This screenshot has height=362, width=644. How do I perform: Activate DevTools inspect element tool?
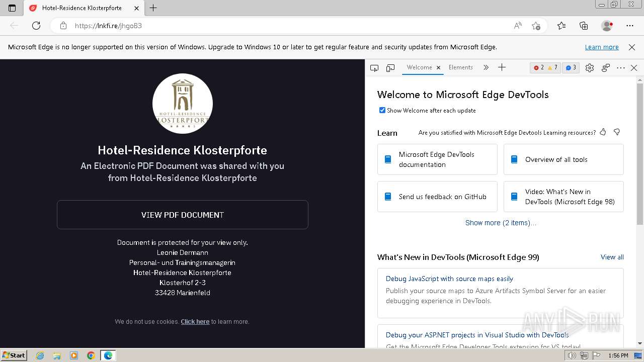click(374, 67)
